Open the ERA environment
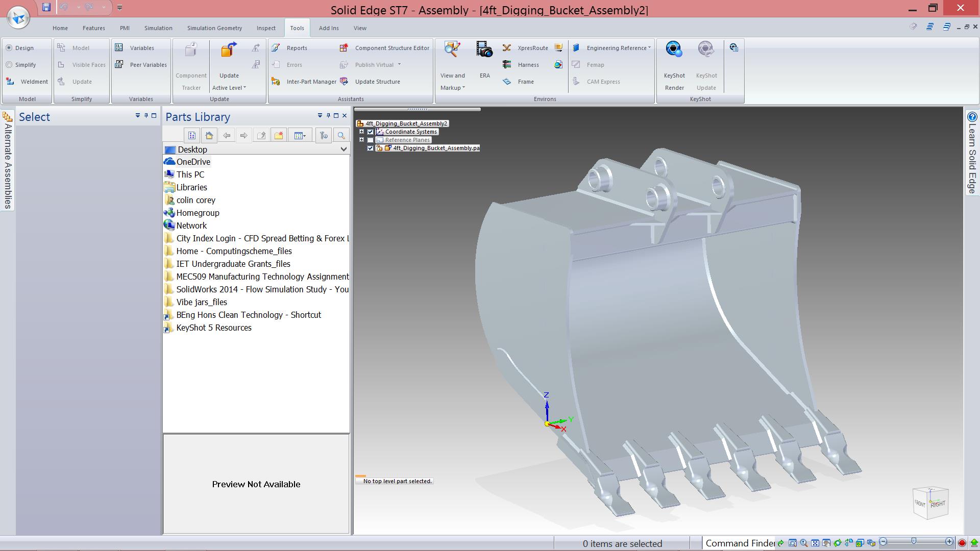The image size is (980, 551). [484, 61]
